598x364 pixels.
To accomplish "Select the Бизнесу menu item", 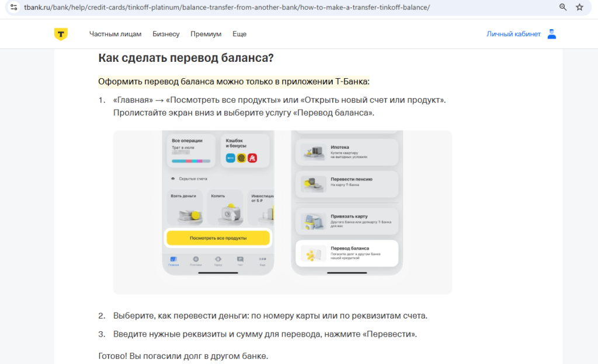I will [x=166, y=34].
